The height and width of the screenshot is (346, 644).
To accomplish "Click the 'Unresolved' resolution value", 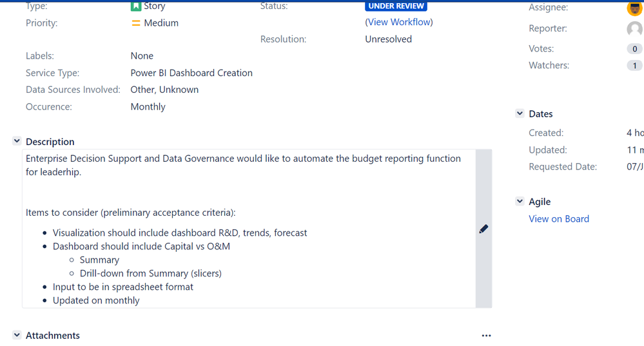I will (x=388, y=39).
